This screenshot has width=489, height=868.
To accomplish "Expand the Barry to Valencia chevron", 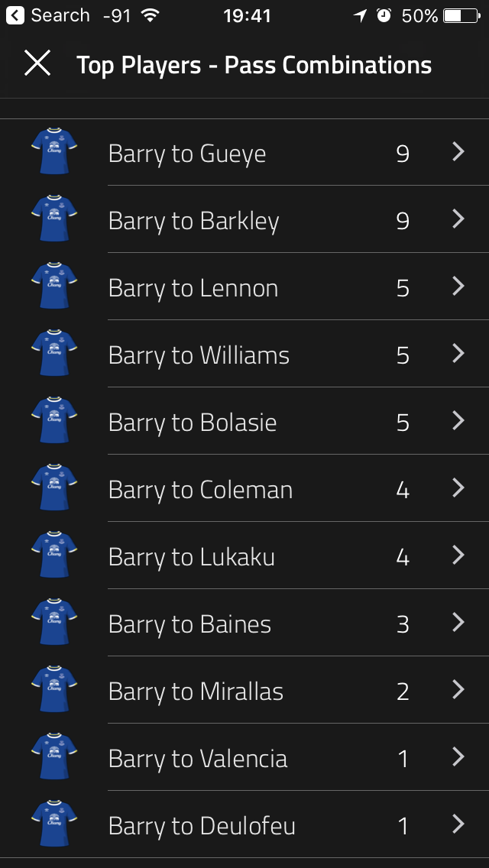I will pos(458,756).
